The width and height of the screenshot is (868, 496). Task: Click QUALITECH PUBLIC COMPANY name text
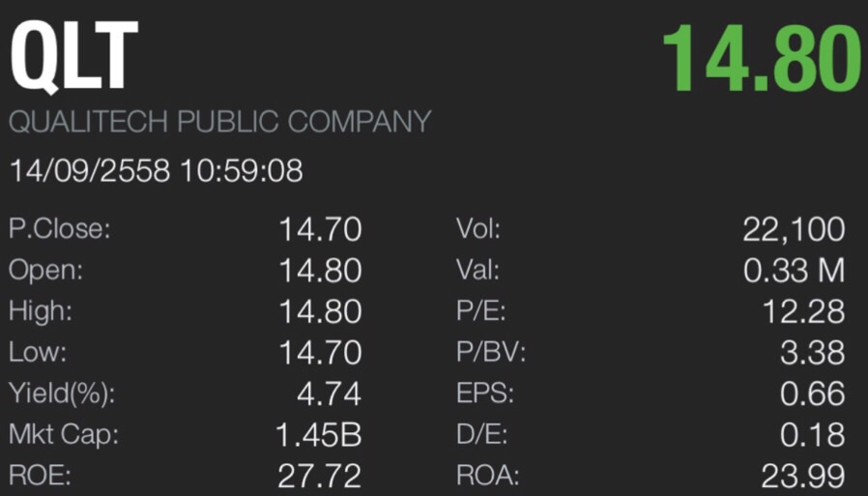point(219,122)
